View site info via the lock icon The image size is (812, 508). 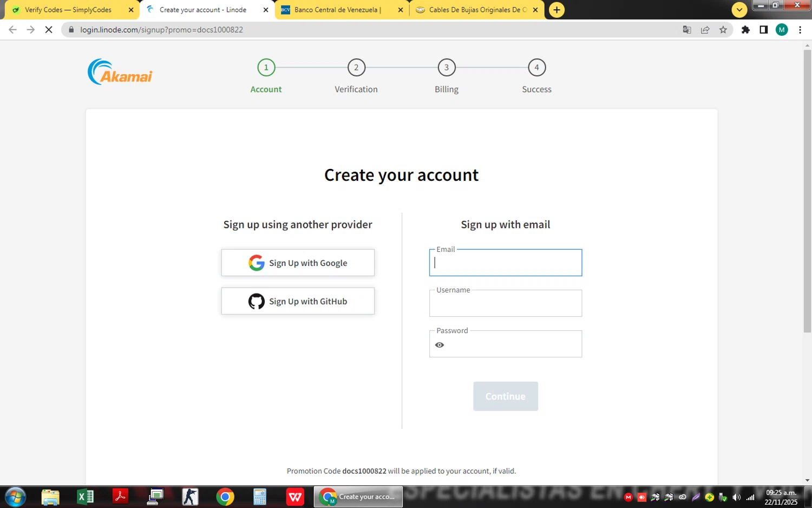[x=71, y=30]
